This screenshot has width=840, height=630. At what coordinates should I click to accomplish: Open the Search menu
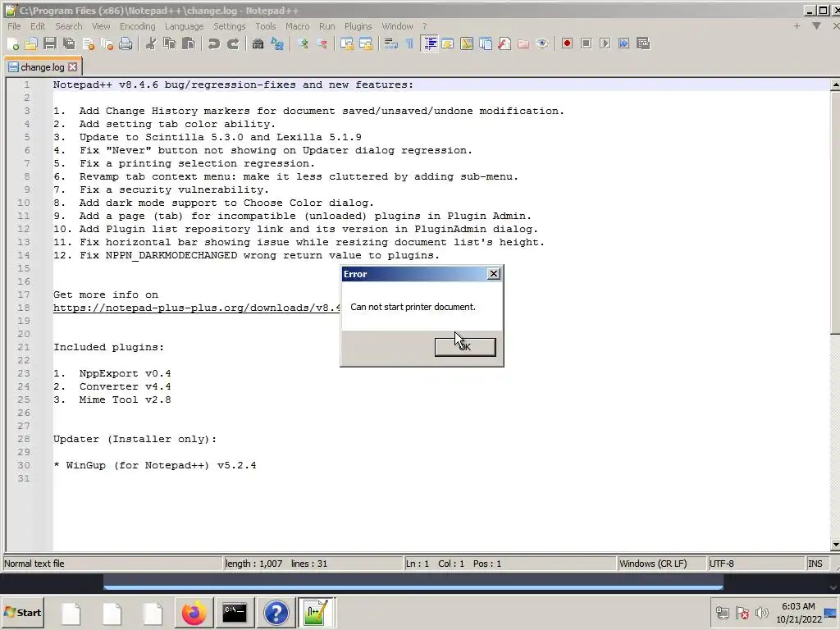[x=69, y=26]
